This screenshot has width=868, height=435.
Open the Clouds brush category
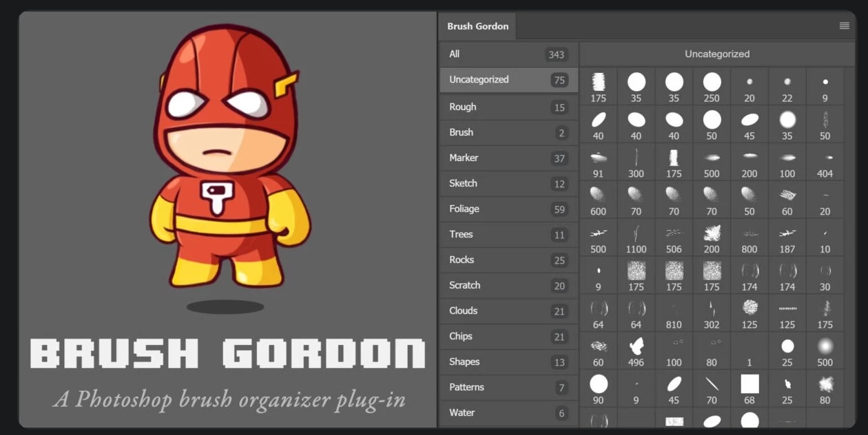pyautogui.click(x=508, y=311)
